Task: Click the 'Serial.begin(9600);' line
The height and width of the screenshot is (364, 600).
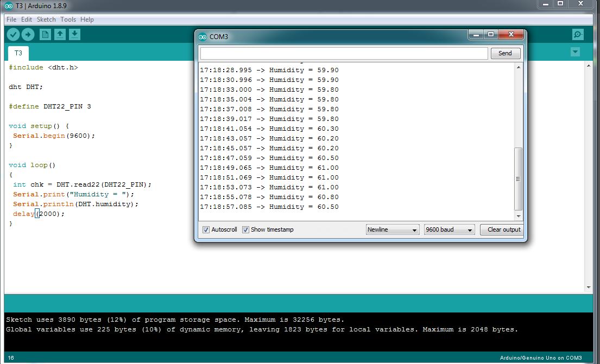Action: pyautogui.click(x=54, y=136)
